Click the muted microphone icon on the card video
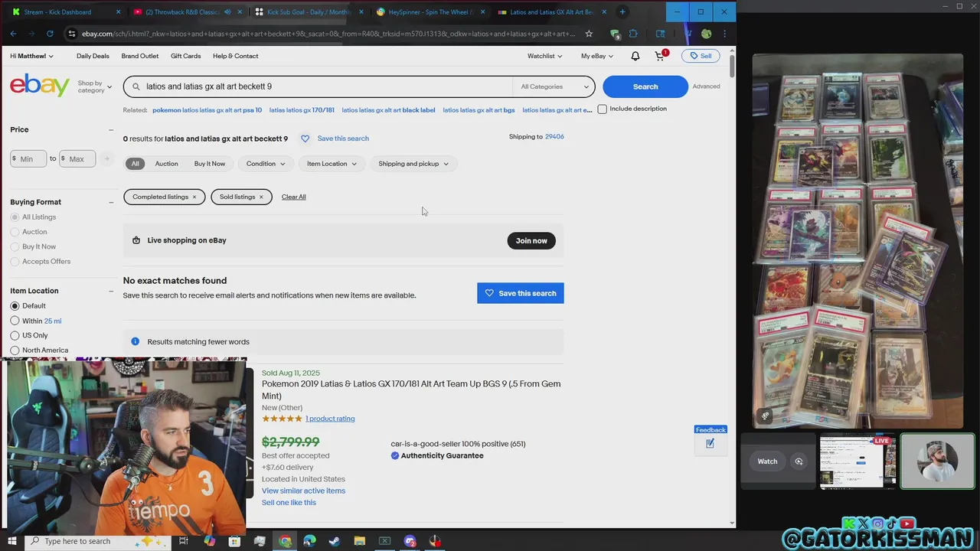This screenshot has height=551, width=980. coord(765,416)
